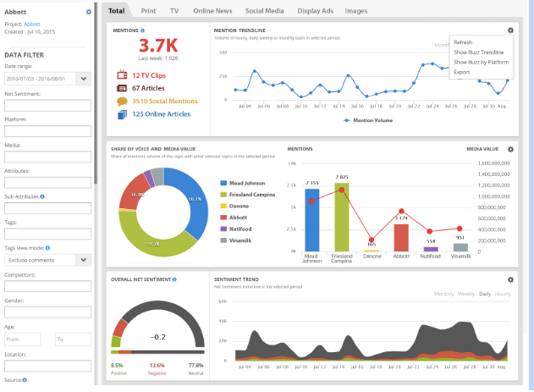Open the Share of Voice settings gear

coord(510,149)
